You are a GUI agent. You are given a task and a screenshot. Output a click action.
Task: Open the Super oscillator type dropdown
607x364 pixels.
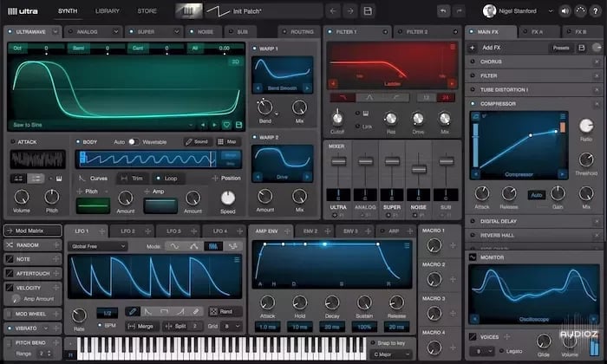[177, 32]
